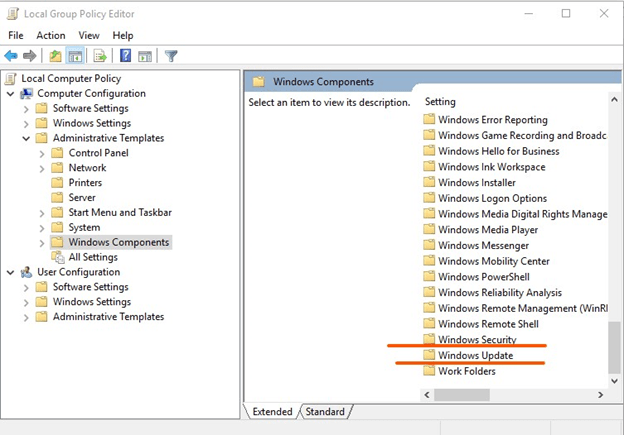Image resolution: width=624 pixels, height=435 pixels.
Task: Expand Software Settings under Computer Configuration
Action: point(26,109)
